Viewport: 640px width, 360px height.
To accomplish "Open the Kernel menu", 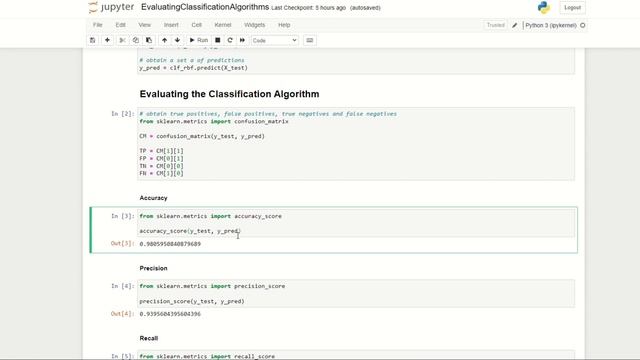I will coord(223,25).
